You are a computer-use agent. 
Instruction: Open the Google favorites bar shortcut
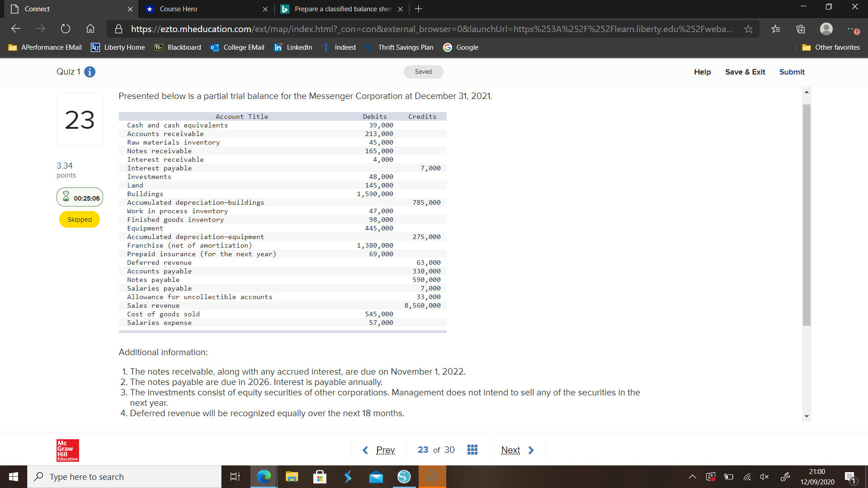(461, 47)
